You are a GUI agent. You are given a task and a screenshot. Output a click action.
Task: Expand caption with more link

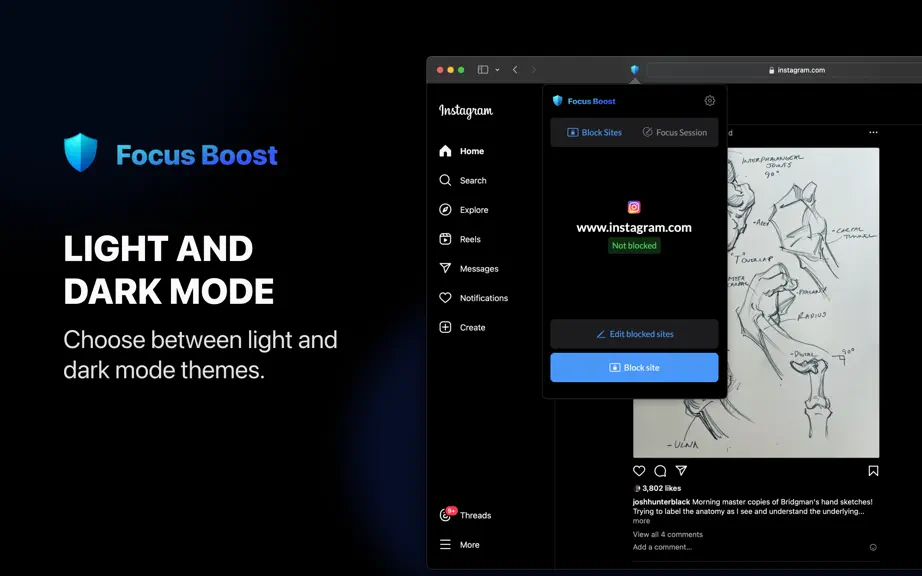(x=642, y=521)
